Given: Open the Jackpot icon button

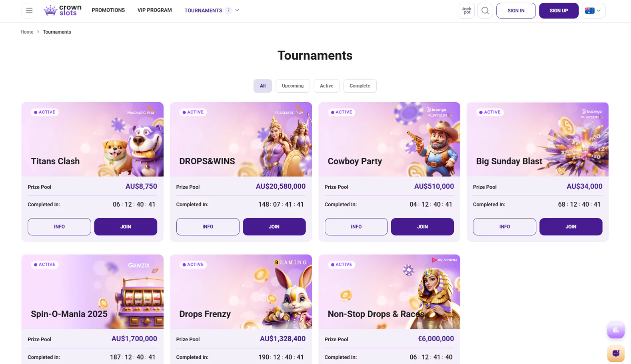Looking at the screenshot, I should (466, 11).
